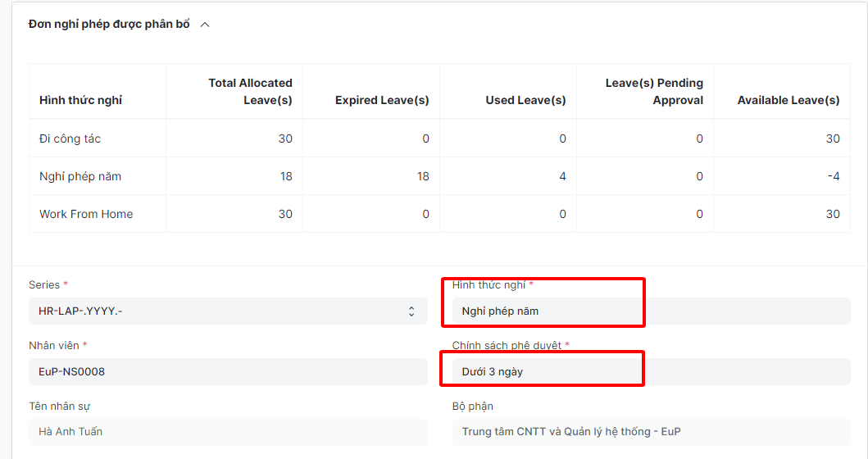868x459 pixels.
Task: Click the Tên nhân sự field
Action: point(228,431)
